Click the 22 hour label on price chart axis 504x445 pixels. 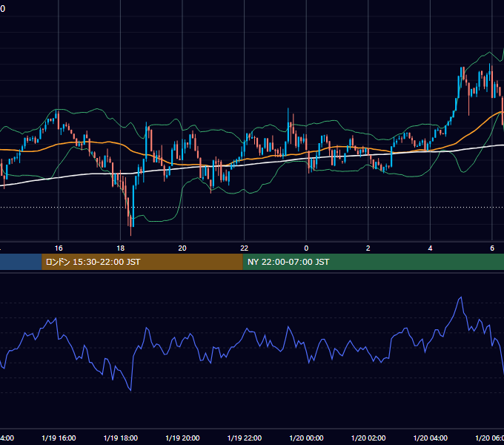(245, 248)
